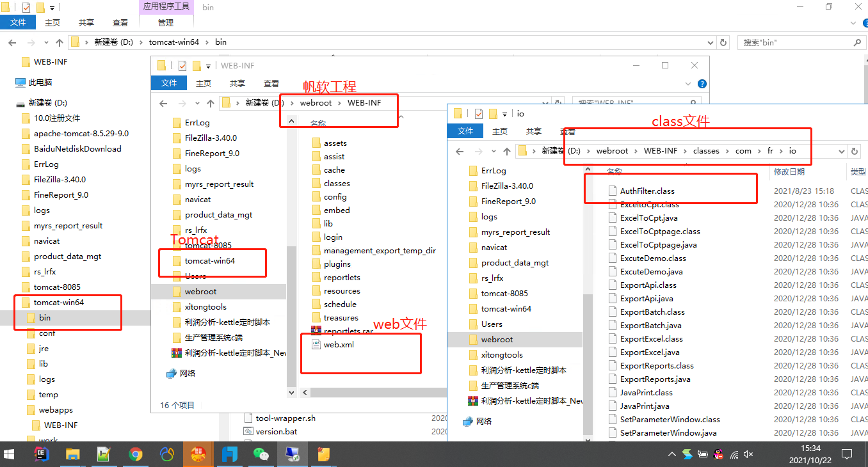Refresh the bin window address bar
The height and width of the screenshot is (467, 868).
point(723,42)
